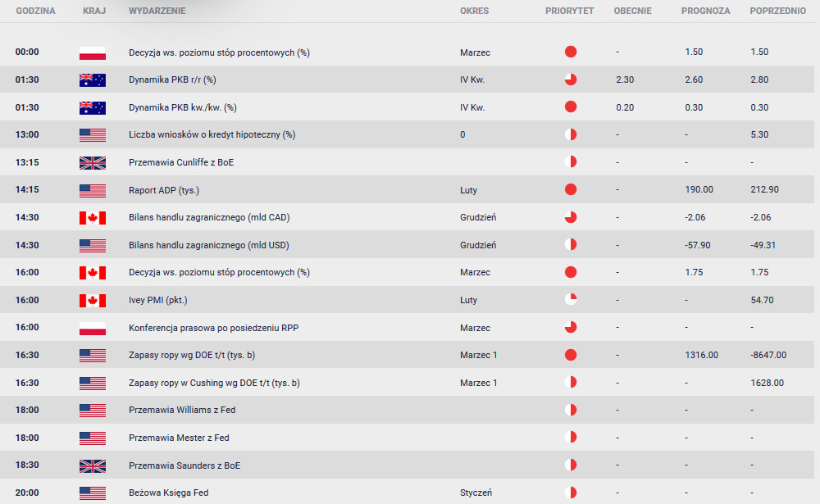Select Zapasy ropy wg DOE t/t (tys. b)
The height and width of the screenshot is (504, 820).
coord(192,355)
